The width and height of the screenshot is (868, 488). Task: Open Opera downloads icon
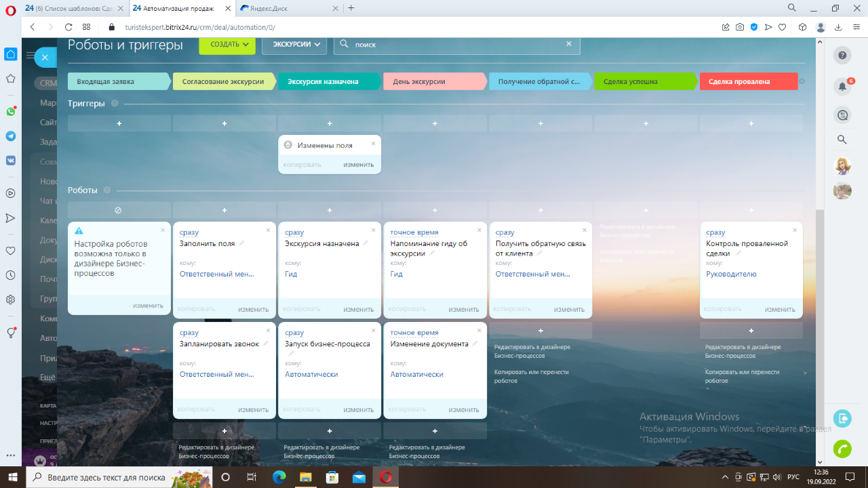pos(839,27)
